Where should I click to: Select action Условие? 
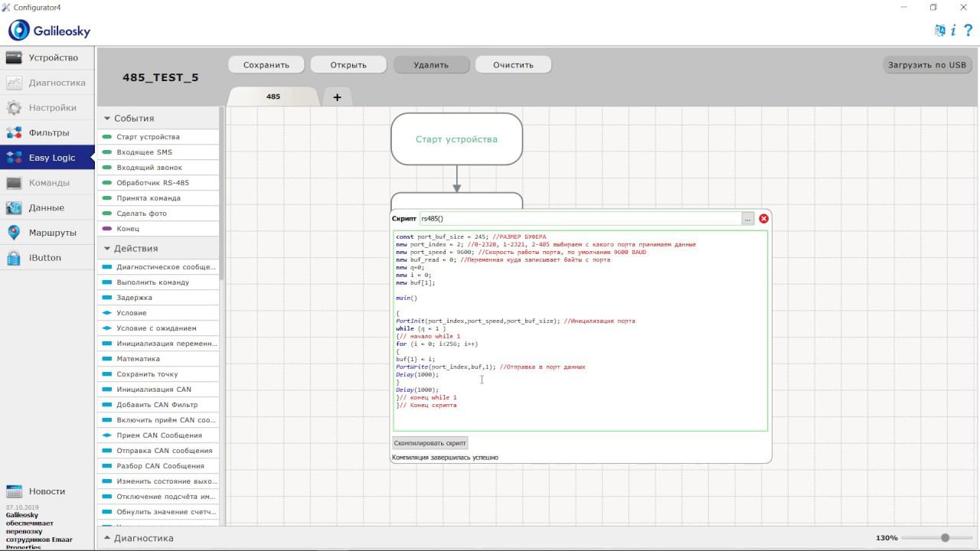pos(158,313)
